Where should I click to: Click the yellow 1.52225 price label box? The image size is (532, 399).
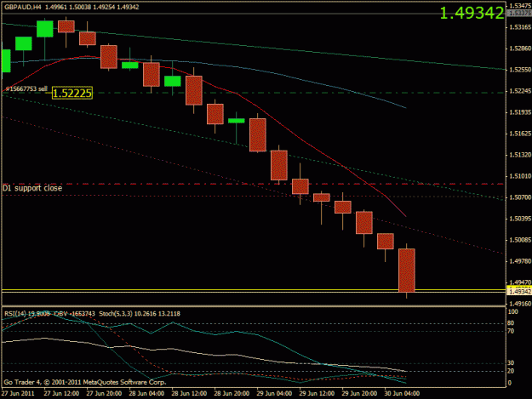pos(72,93)
